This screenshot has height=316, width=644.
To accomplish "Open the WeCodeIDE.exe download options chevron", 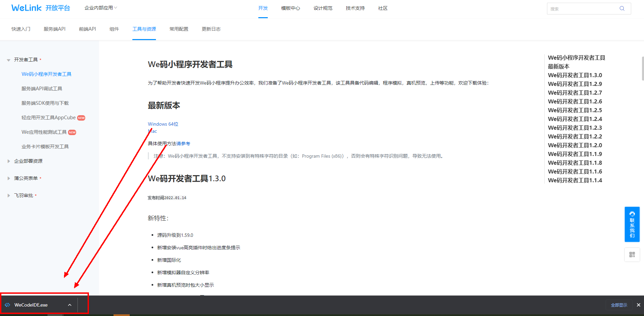I will 70,305.
